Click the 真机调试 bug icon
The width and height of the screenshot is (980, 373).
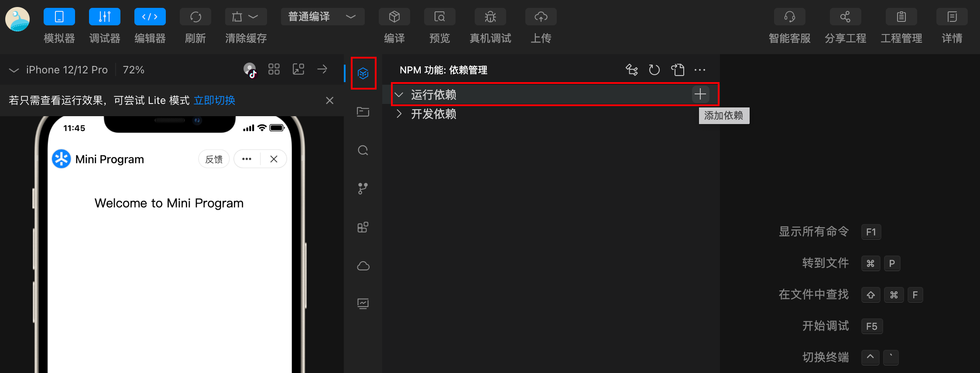coord(490,17)
